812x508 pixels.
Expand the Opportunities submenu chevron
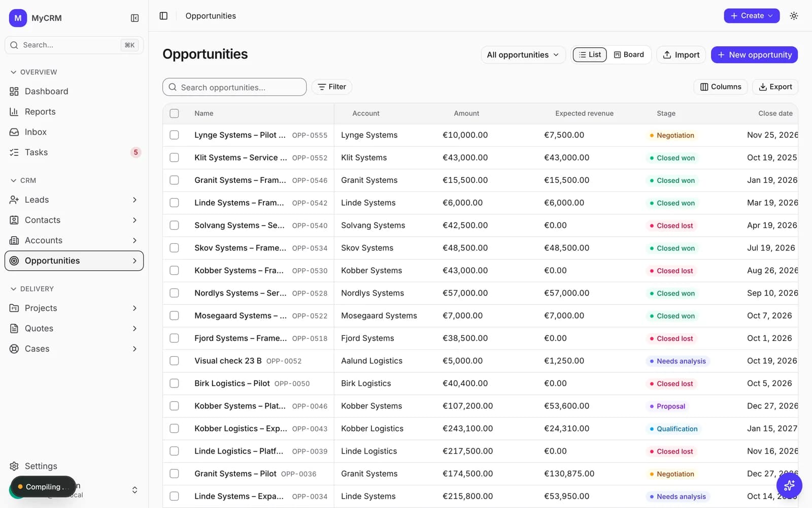(134, 261)
